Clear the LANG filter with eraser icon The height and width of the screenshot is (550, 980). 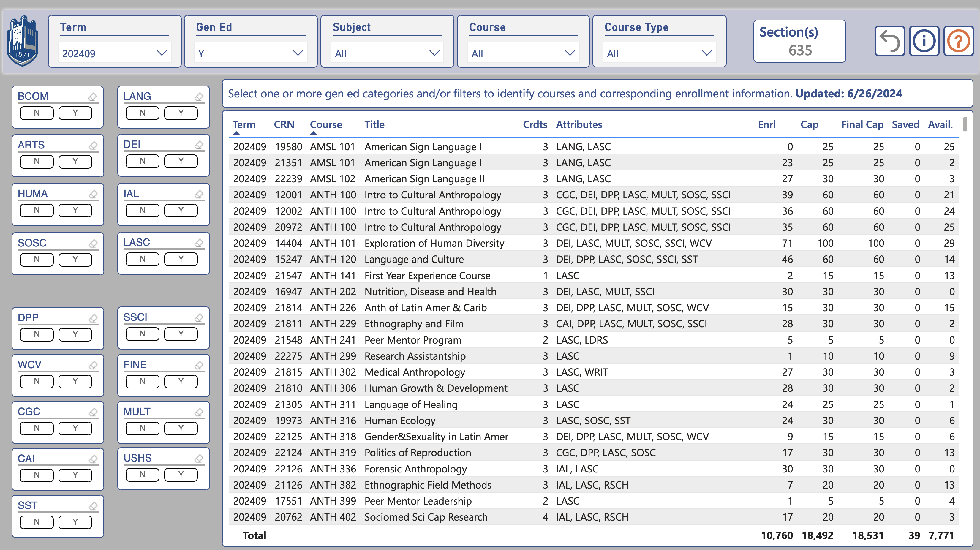(x=199, y=97)
